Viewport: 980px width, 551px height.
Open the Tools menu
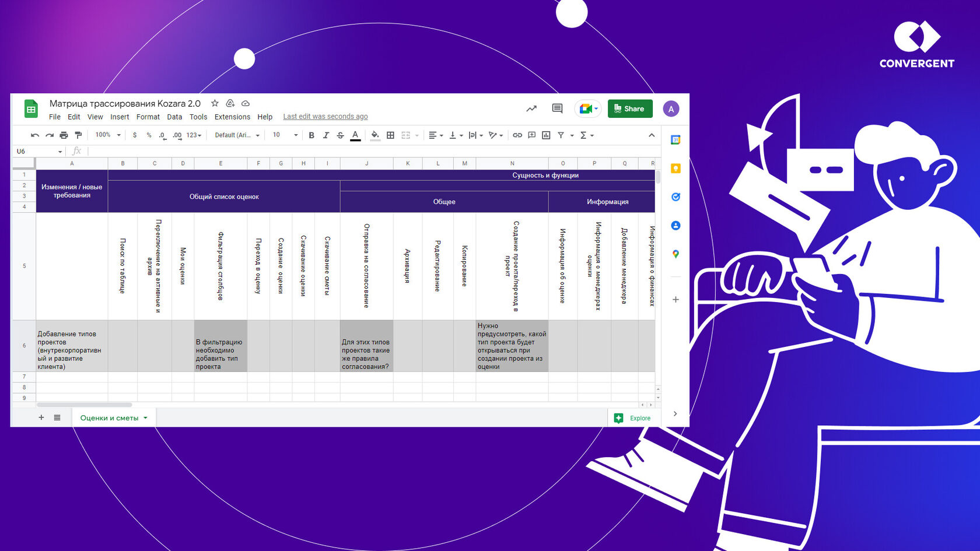pyautogui.click(x=198, y=117)
